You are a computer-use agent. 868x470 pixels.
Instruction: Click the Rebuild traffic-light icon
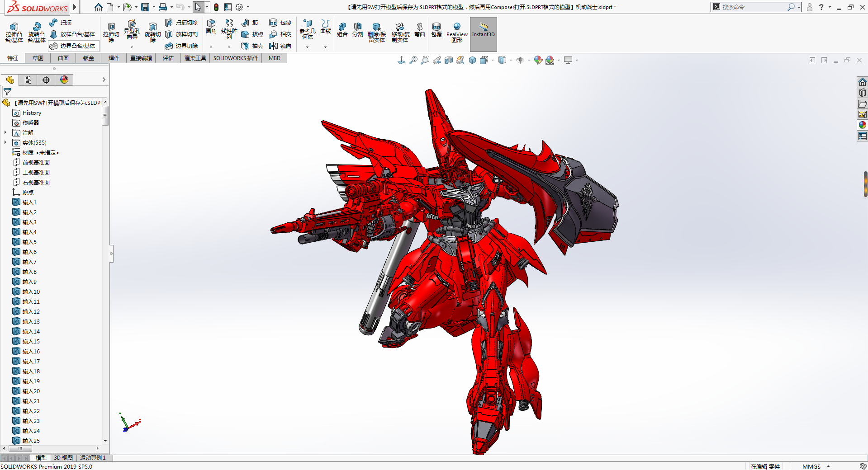pos(216,7)
